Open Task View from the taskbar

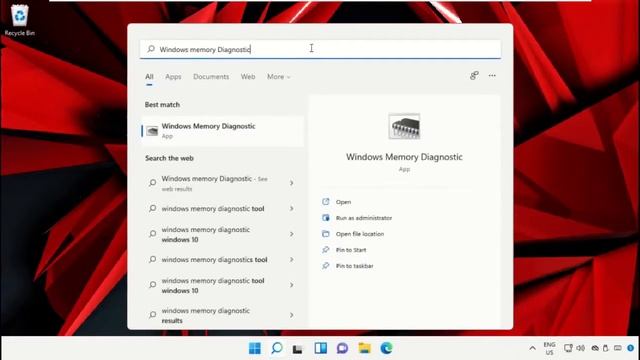click(x=298, y=348)
